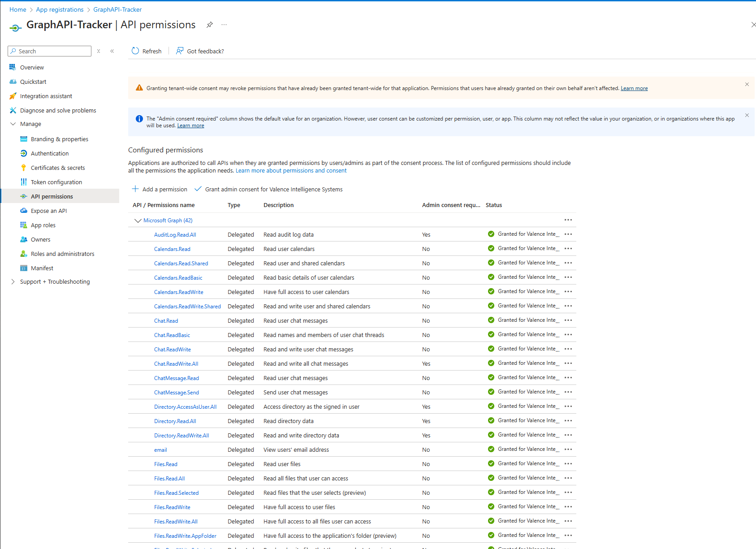Click the GraphAPI-Tracker breadcrumb link
756x549 pixels.
117,9
